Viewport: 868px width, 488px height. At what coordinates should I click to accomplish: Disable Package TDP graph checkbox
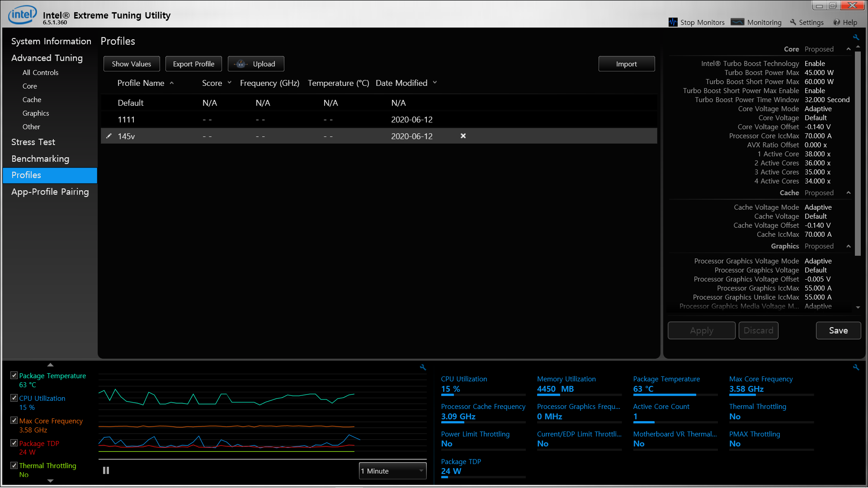coord(14,443)
